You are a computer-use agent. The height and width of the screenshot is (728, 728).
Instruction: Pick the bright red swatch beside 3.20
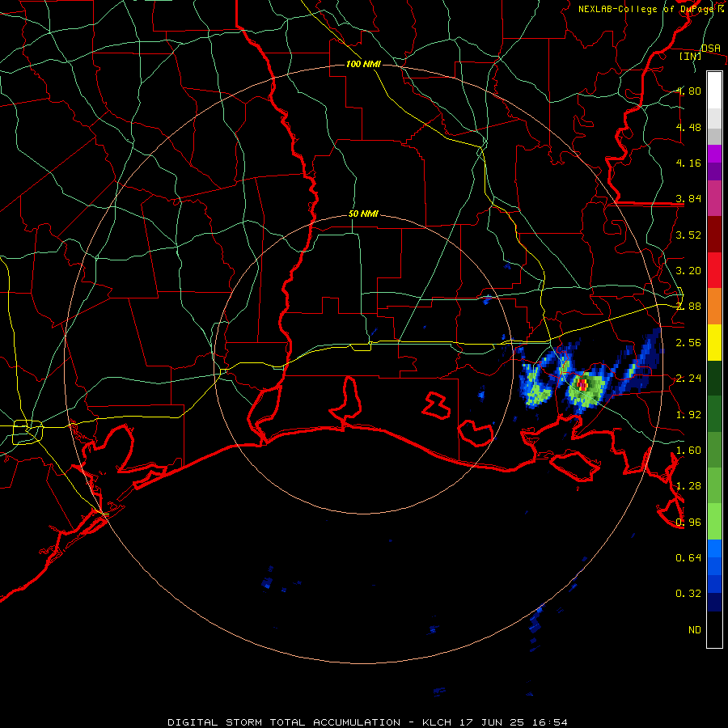pyautogui.click(x=714, y=270)
